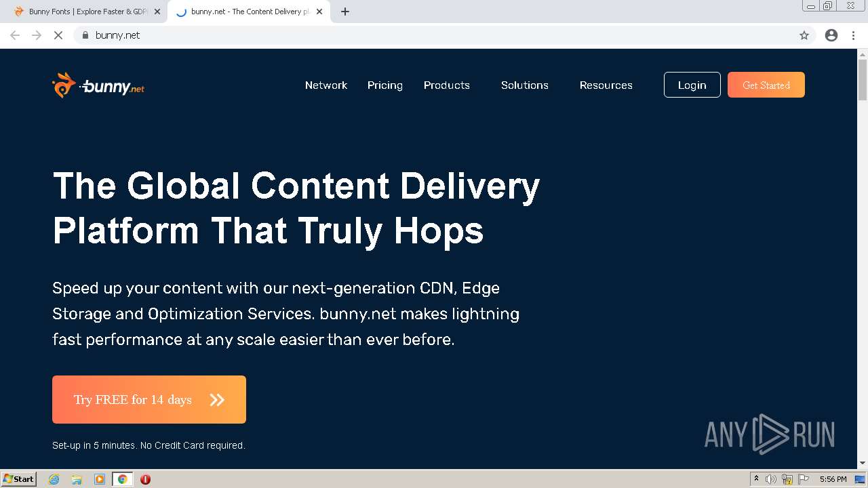Stop page loading with the X button
The width and height of the screenshot is (868, 488).
click(x=58, y=35)
